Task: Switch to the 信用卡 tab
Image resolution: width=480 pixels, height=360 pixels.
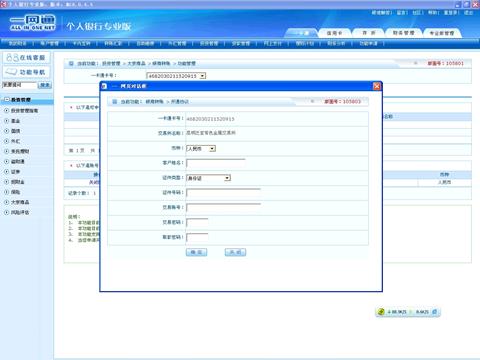Action: coord(334,33)
